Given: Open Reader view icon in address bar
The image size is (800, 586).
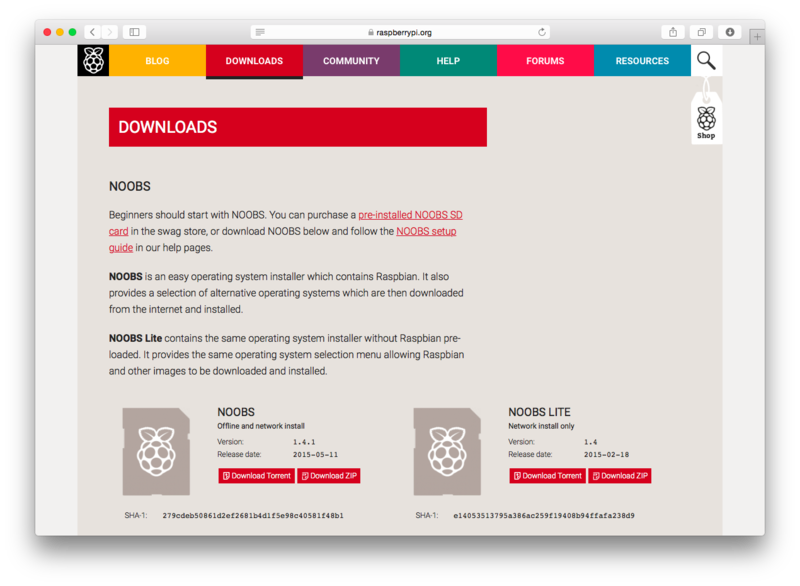Looking at the screenshot, I should pyautogui.click(x=260, y=32).
